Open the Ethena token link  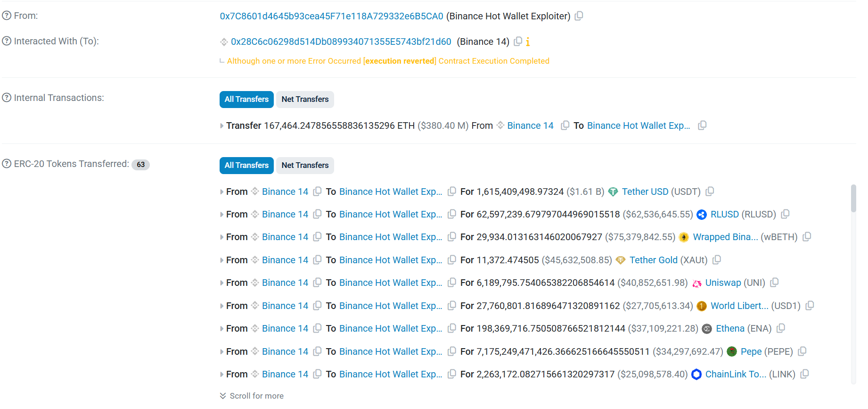click(x=730, y=328)
